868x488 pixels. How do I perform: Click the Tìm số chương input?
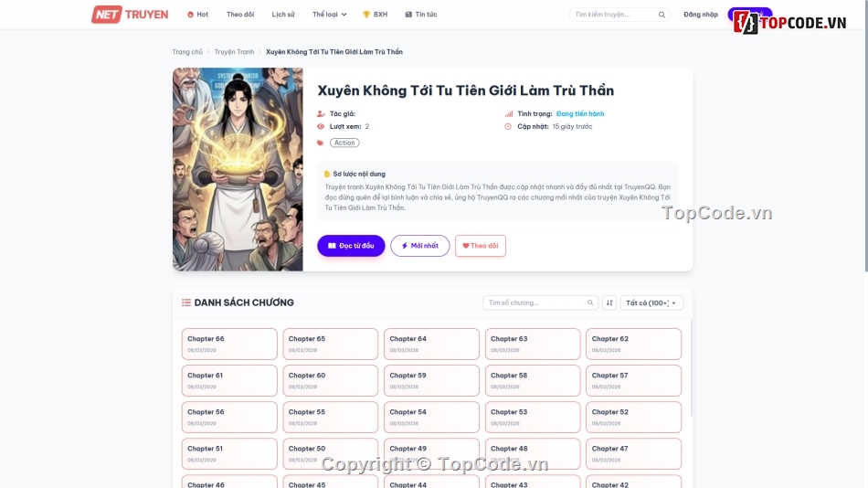point(540,302)
